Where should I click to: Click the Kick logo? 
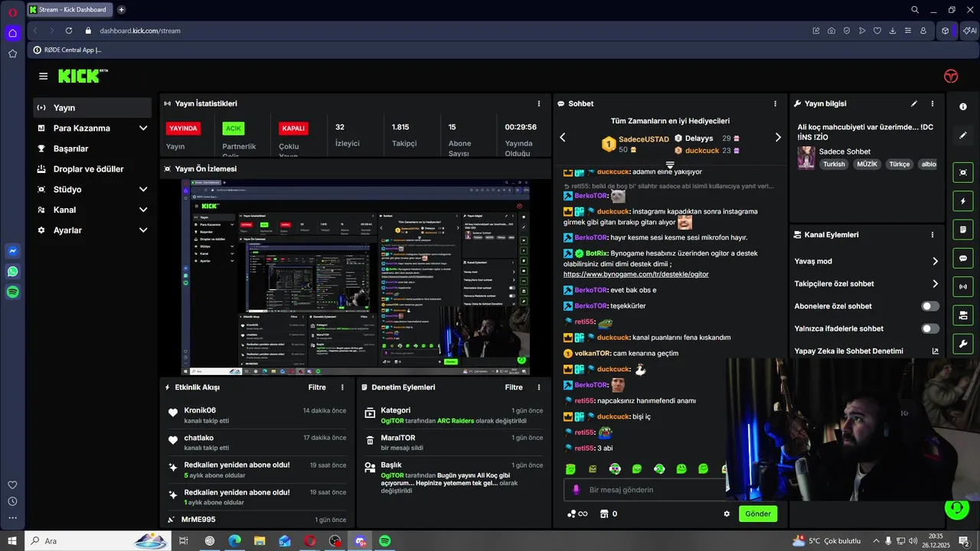pyautogui.click(x=83, y=76)
